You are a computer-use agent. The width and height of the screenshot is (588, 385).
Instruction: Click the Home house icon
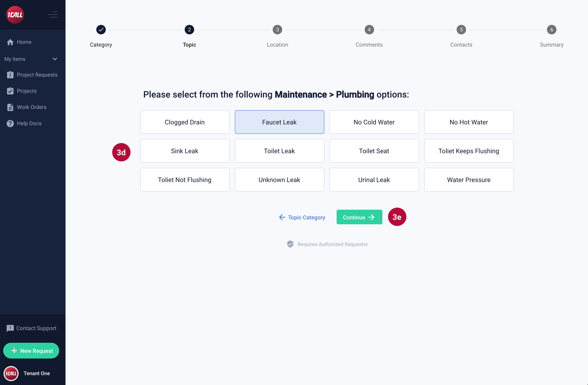click(10, 42)
